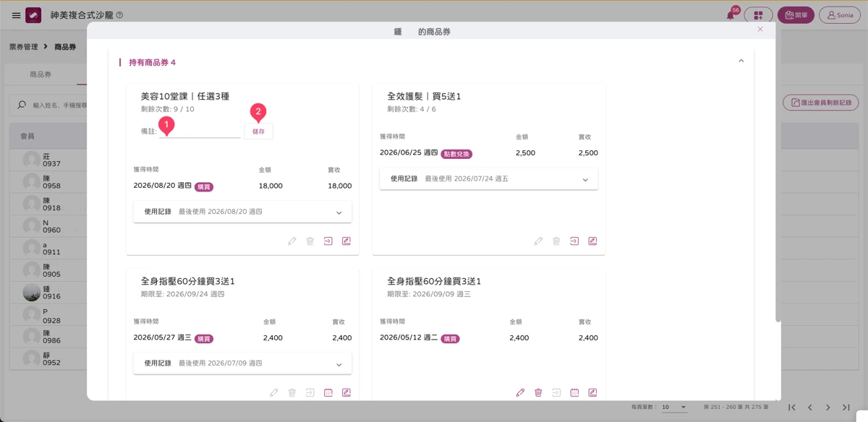Click 期限至: 2026/09/24 週四 text
Viewport: 868px width, 422px height.
click(x=183, y=294)
